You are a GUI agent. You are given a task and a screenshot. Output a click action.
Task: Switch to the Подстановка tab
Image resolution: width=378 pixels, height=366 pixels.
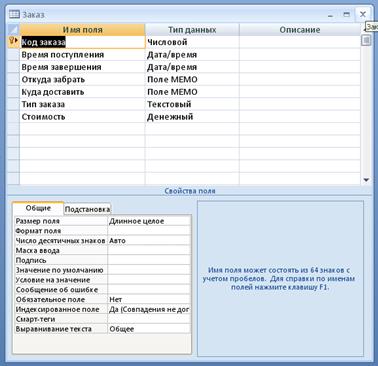click(87, 209)
